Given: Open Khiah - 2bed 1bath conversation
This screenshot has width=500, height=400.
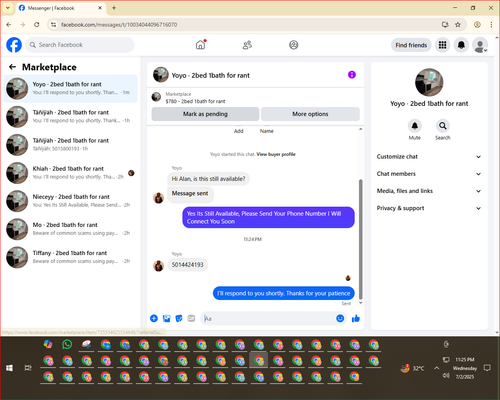Looking at the screenshot, I should click(70, 173).
